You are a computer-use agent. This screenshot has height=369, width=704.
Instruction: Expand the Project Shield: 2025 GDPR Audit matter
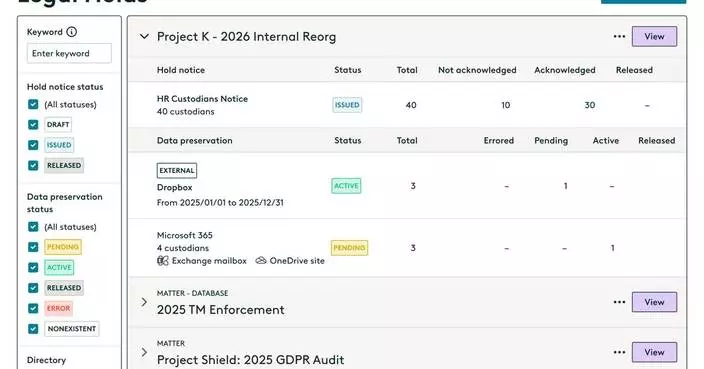coord(144,352)
